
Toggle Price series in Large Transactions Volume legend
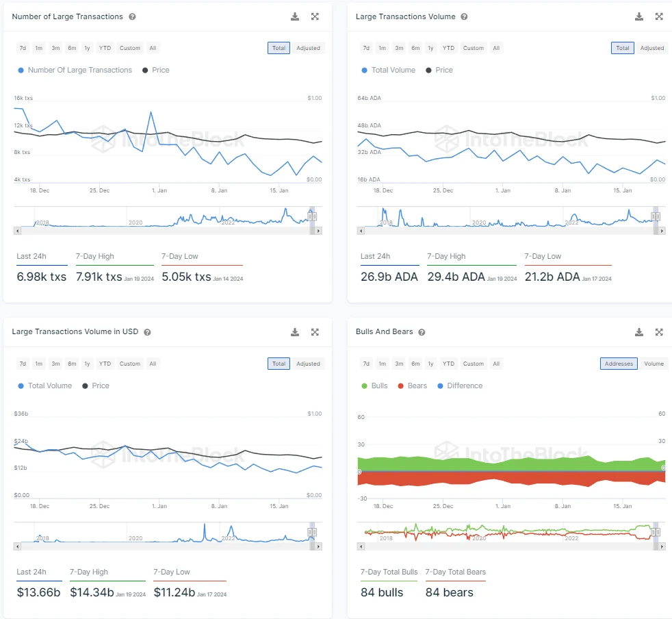439,70
